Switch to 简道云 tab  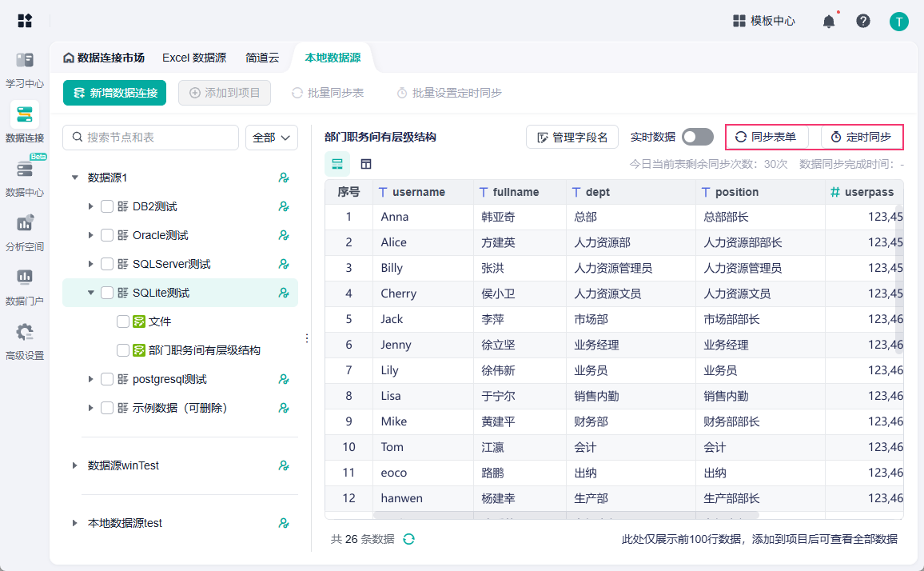[x=262, y=58]
